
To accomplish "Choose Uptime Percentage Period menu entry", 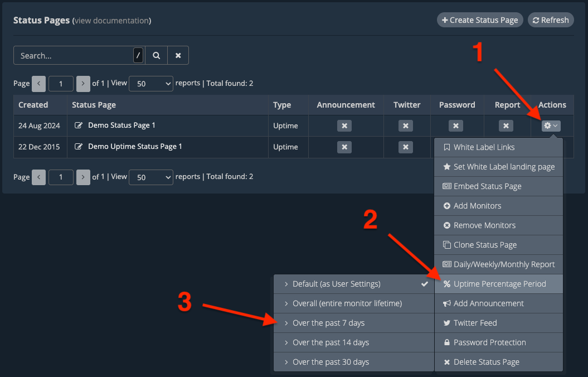I will (x=499, y=284).
